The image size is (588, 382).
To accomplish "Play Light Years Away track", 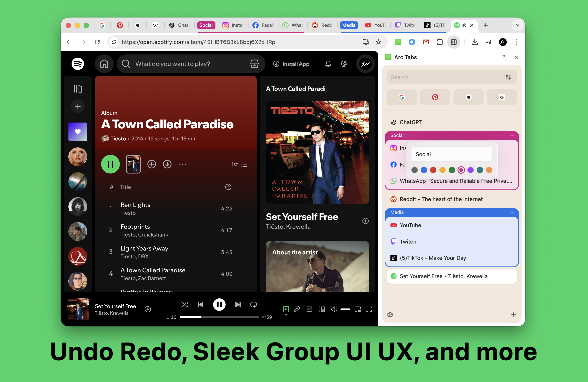I will click(x=176, y=252).
